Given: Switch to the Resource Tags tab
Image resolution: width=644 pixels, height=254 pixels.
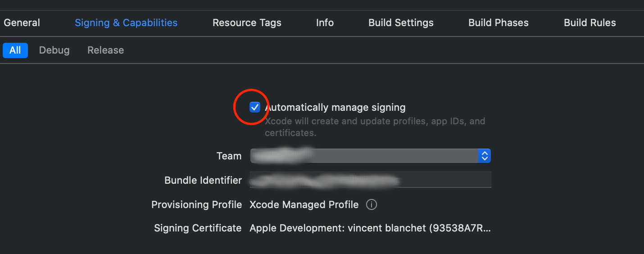Looking at the screenshot, I should [x=247, y=23].
